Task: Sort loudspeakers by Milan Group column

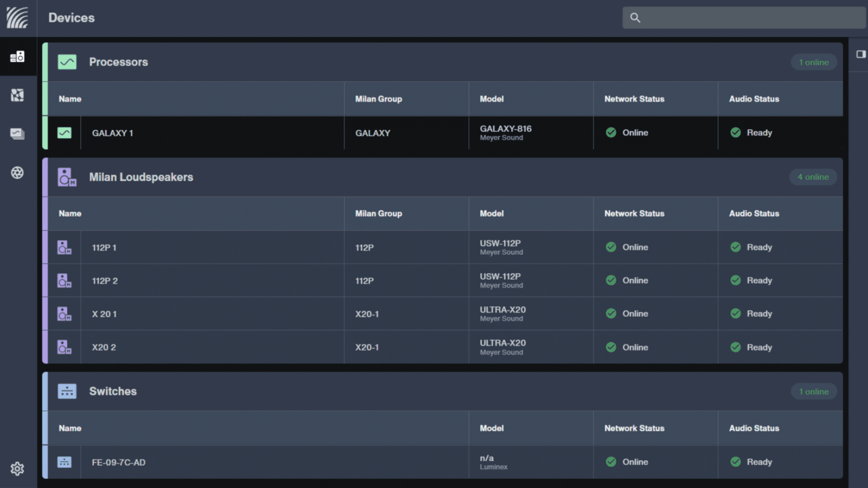Action: click(x=379, y=214)
